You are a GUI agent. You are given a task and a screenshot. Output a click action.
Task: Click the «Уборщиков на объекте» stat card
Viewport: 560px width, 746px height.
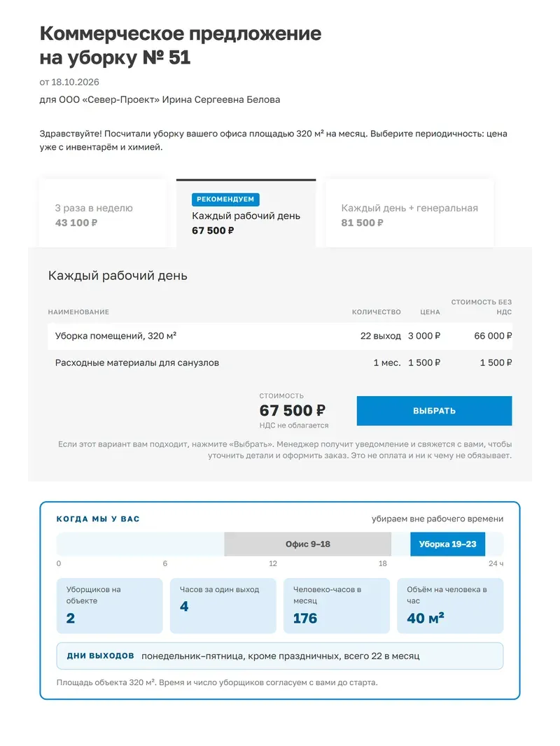[x=109, y=605]
